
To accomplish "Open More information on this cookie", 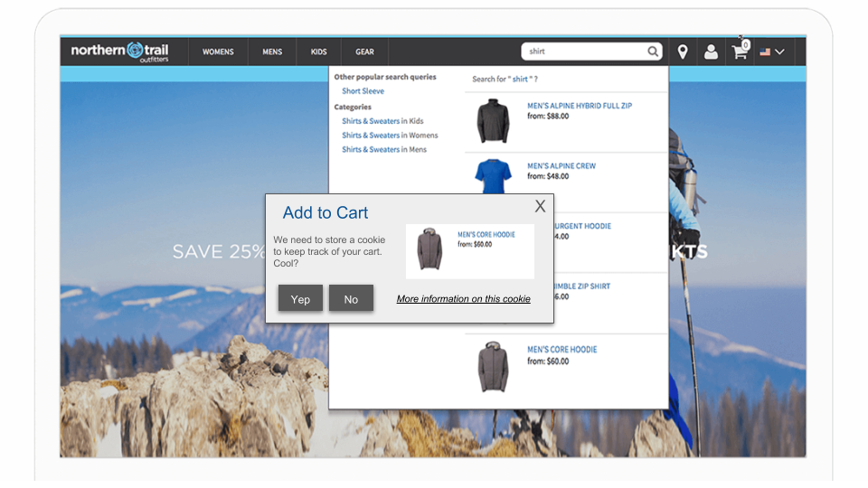I will [x=463, y=299].
